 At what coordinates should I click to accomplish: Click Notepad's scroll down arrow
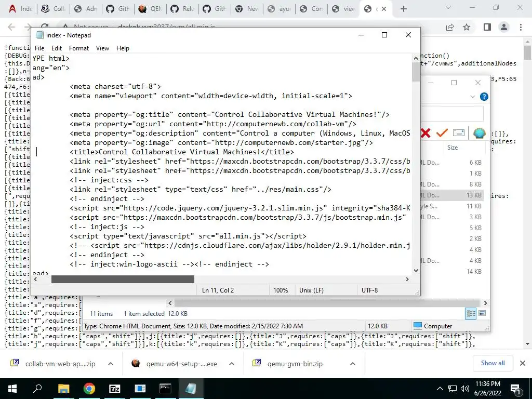(x=416, y=270)
